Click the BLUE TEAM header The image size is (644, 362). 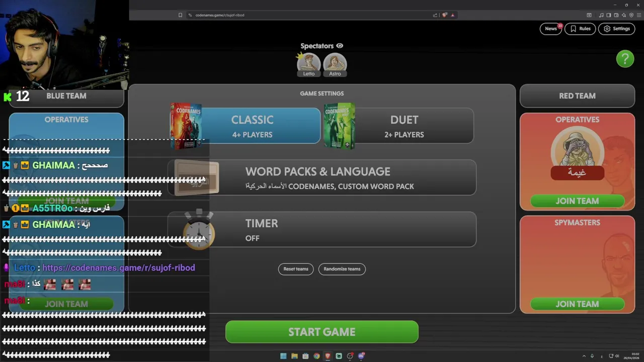(66, 96)
